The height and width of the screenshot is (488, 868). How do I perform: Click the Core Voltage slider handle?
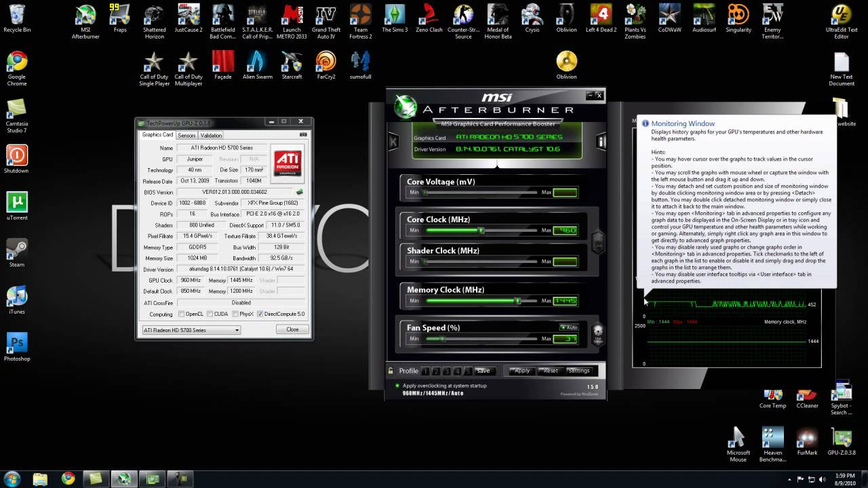click(425, 192)
